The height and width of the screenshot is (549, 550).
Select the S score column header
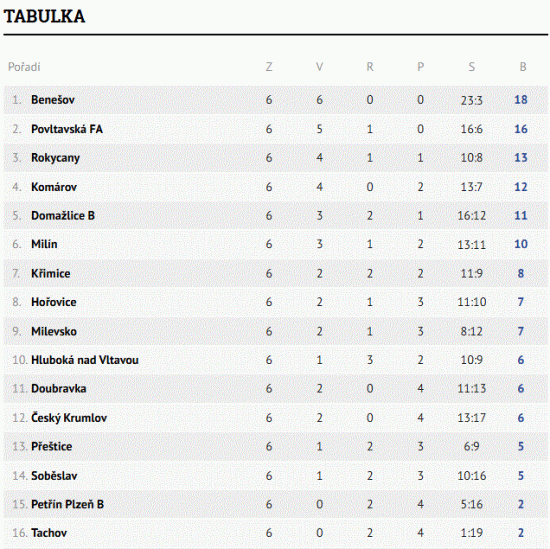[x=472, y=67]
